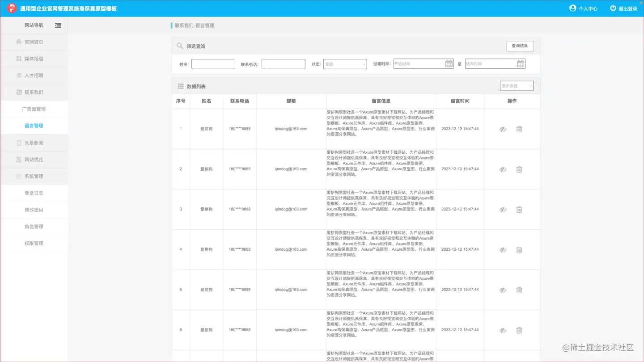Open 人才招聘 in the sidebar

[34, 76]
